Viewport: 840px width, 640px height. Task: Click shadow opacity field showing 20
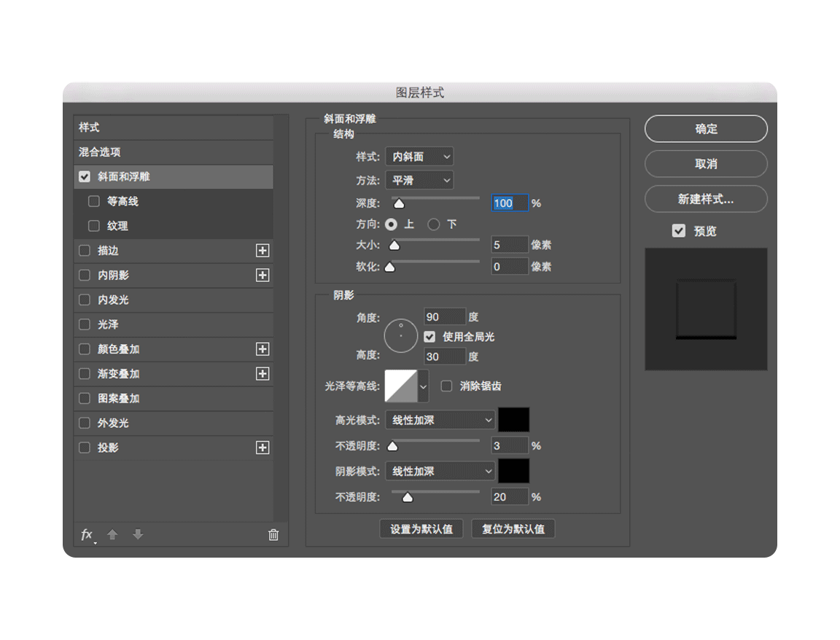pyautogui.click(x=510, y=497)
